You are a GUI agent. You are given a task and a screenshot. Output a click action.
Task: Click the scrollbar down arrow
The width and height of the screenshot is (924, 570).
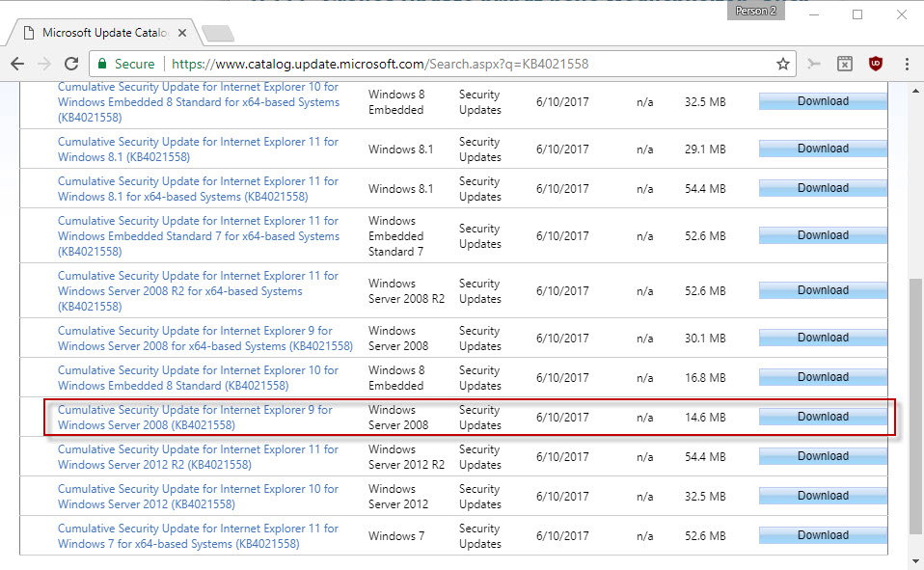pyautogui.click(x=915, y=560)
